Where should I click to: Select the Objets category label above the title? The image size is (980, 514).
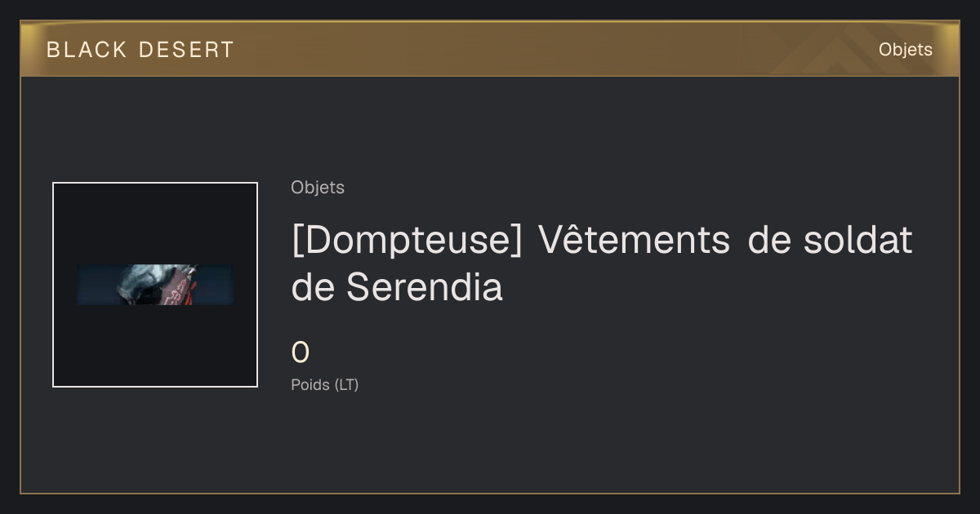click(x=318, y=188)
